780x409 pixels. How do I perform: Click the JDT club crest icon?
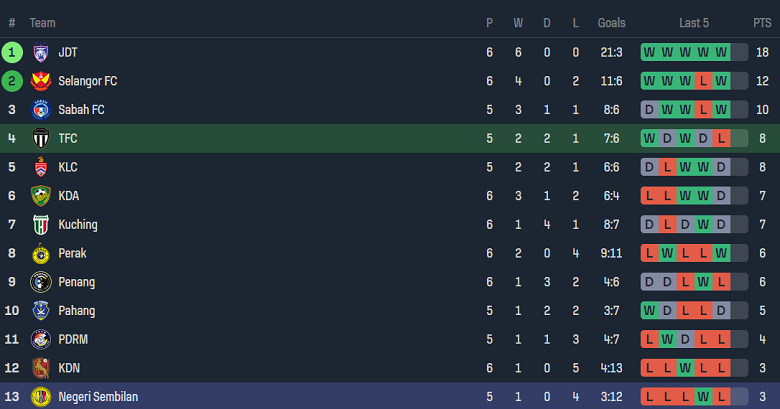[x=41, y=53]
